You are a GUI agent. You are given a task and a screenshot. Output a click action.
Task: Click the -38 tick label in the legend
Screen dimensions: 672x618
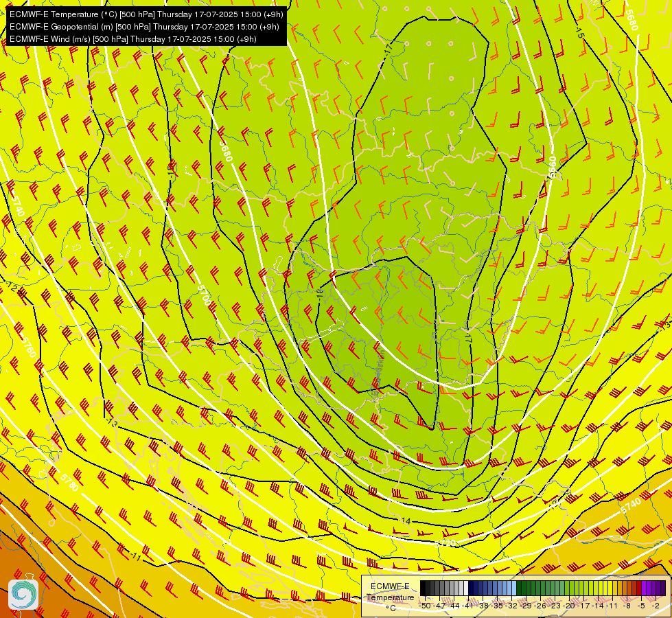coord(483,606)
